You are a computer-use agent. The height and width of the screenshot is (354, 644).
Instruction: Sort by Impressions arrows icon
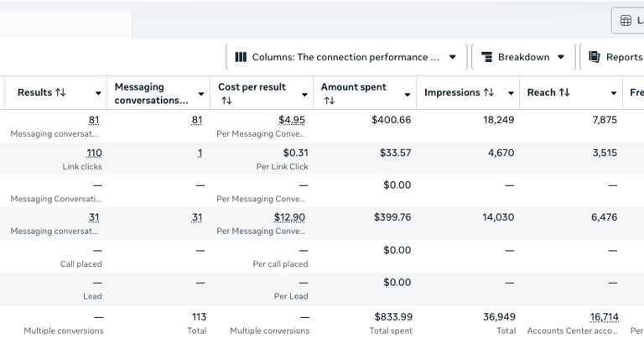pyautogui.click(x=488, y=93)
